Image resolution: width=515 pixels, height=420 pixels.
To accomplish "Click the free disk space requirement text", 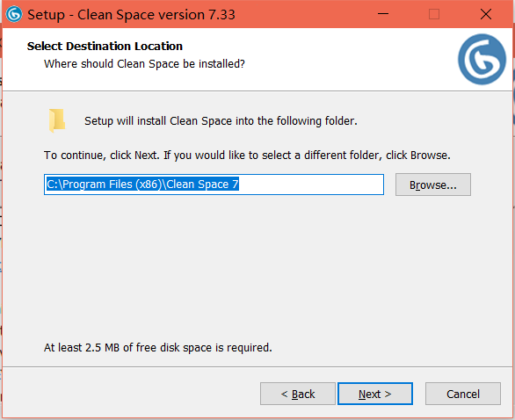I will (x=158, y=347).
